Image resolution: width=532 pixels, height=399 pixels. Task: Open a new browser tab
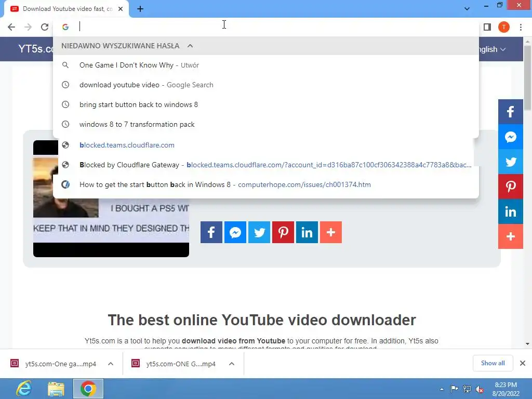coord(140,9)
